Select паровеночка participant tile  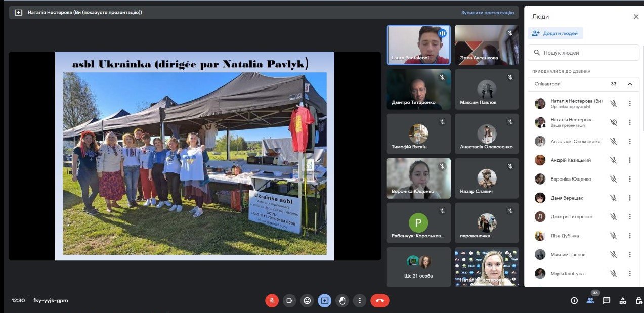pyautogui.click(x=487, y=223)
